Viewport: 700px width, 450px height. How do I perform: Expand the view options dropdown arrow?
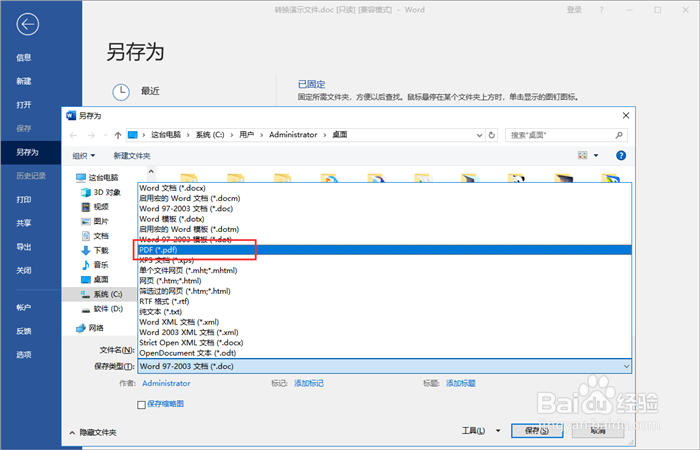tap(596, 155)
